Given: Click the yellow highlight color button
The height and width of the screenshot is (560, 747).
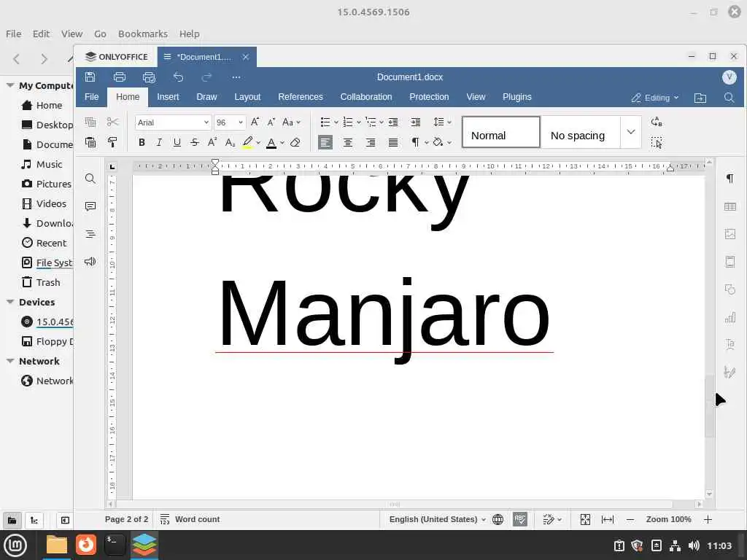Looking at the screenshot, I should (x=247, y=142).
